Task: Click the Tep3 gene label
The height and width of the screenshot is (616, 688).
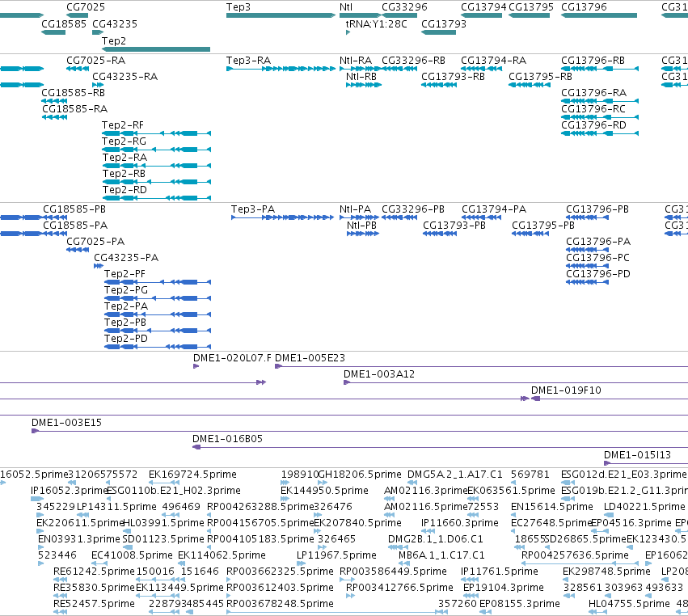Action: click(238, 7)
